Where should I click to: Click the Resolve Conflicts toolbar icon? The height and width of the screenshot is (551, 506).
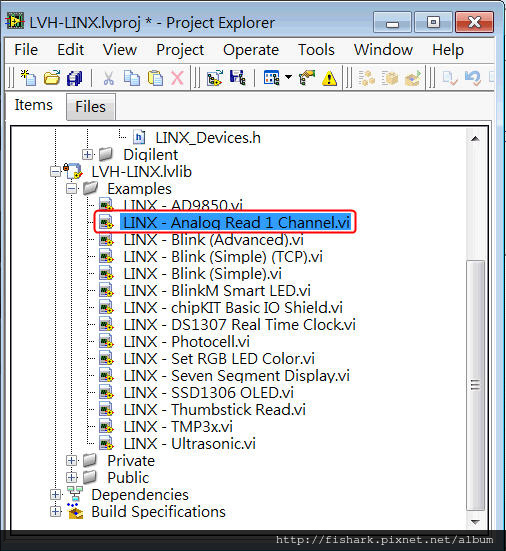tap(307, 78)
